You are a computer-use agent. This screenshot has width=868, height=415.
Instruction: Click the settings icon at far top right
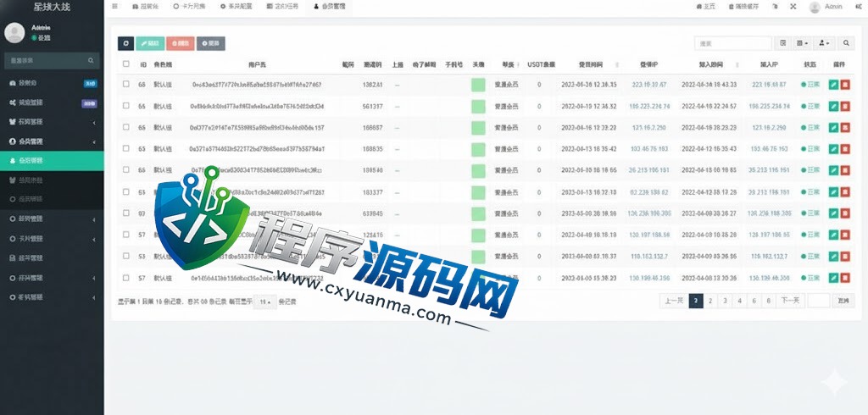point(860,7)
